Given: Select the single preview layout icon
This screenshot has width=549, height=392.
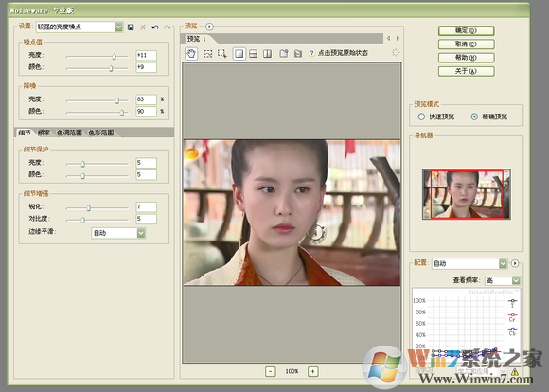Looking at the screenshot, I should [x=239, y=54].
